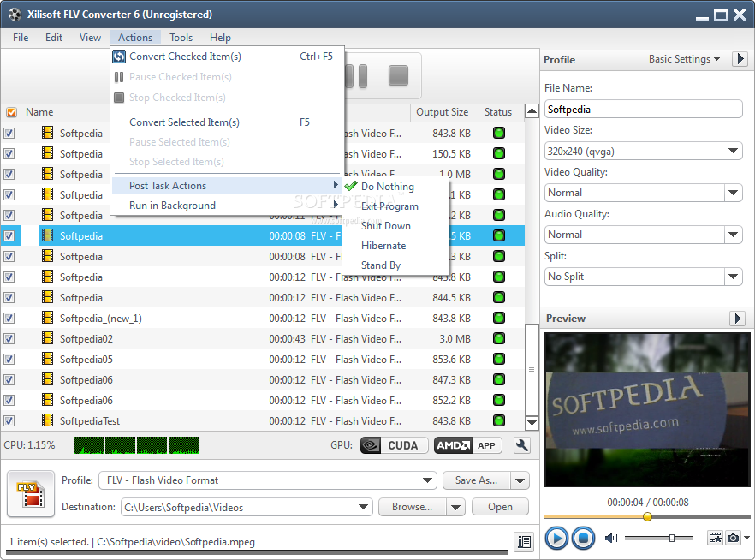Uncheck the Softpedia02 checkbox
The image size is (755, 560).
(x=9, y=338)
